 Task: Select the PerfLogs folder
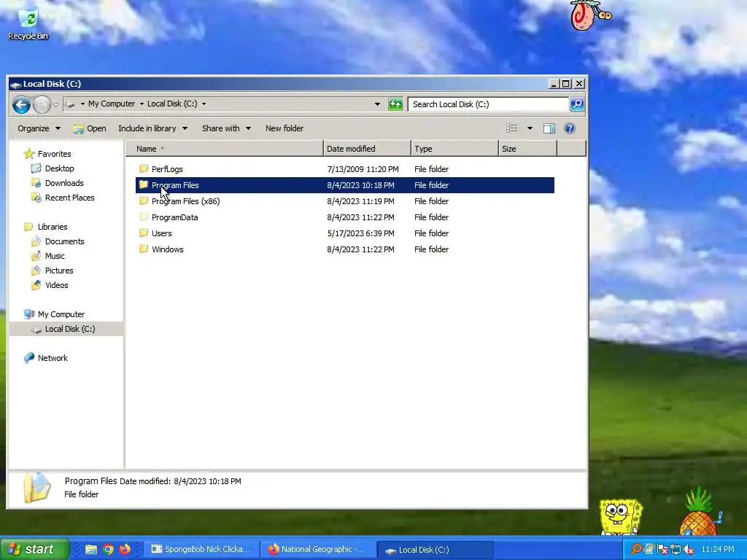point(167,169)
